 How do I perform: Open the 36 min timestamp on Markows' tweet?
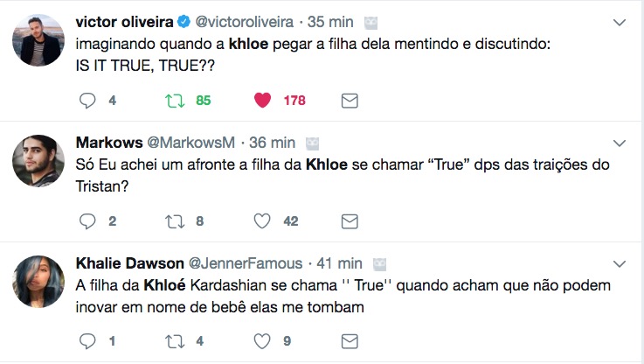(x=272, y=142)
